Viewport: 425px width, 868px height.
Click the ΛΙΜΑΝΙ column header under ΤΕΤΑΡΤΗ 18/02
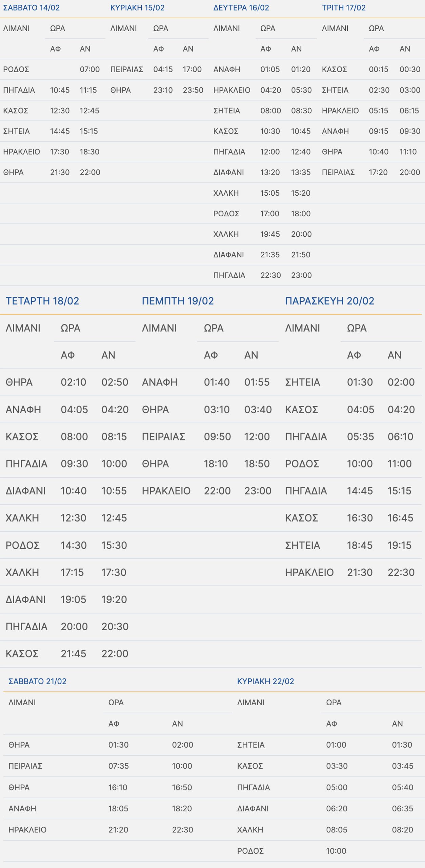[23, 328]
